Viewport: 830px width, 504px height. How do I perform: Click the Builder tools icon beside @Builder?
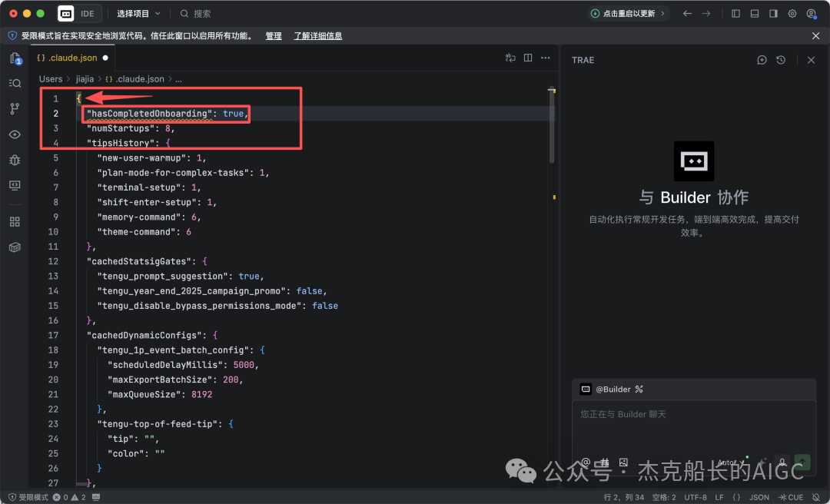point(639,389)
